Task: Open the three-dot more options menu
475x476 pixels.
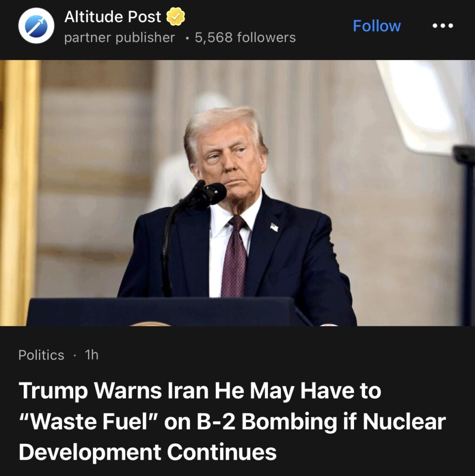Action: tap(443, 26)
